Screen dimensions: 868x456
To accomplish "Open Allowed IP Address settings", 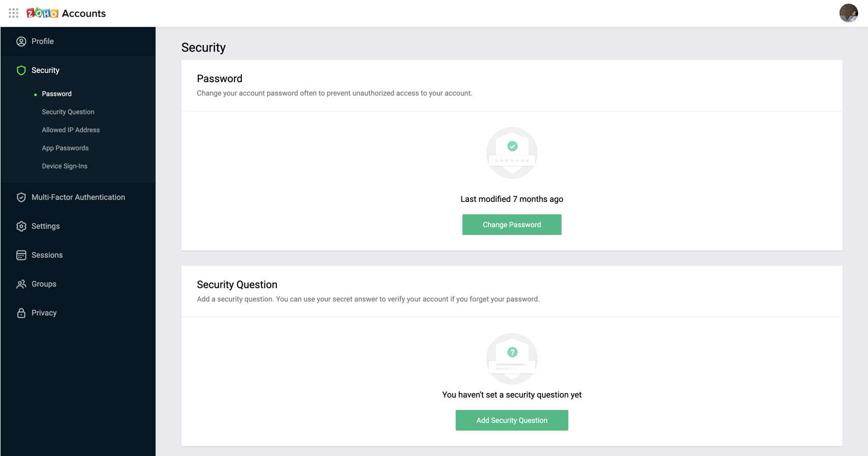I will point(71,130).
